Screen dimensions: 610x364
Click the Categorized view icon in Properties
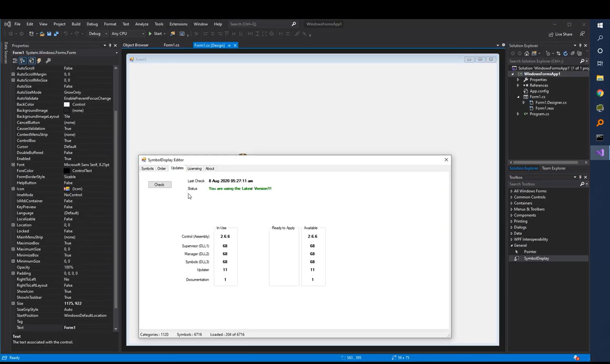click(x=15, y=60)
